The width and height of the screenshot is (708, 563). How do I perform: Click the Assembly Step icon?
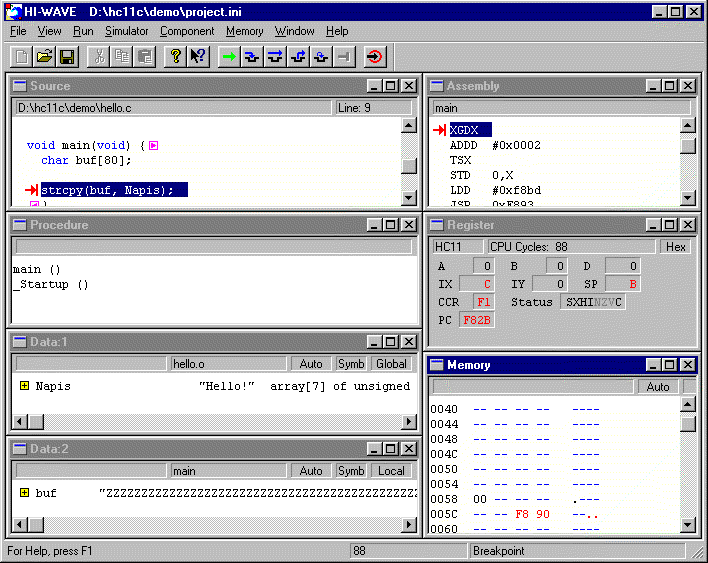pos(321,56)
